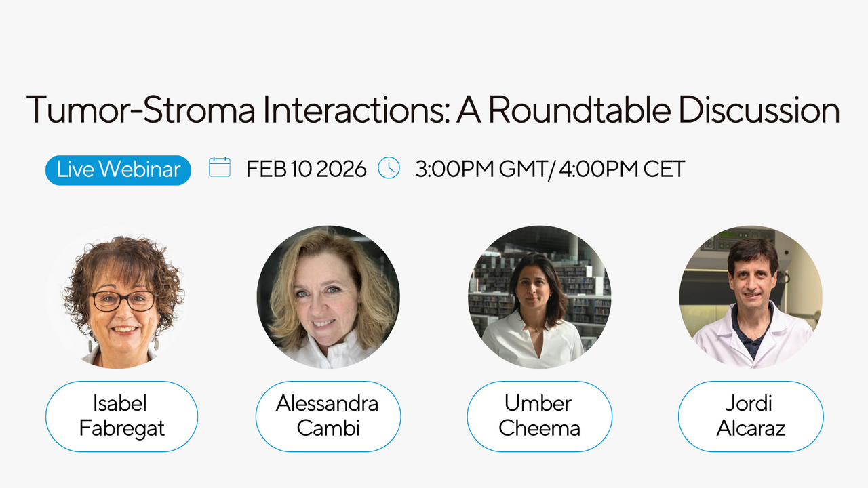Click the word Roundtable in the title
Viewport: 868px width, 488px height.
coord(567,110)
